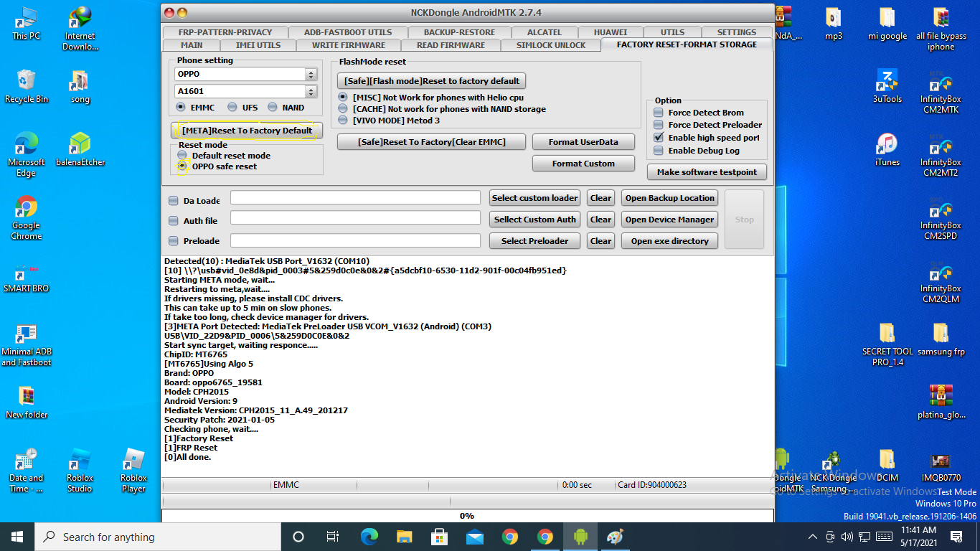The image size is (980, 551).
Task: Launch Microsoft Edge desktop icon
Action: coord(27,155)
